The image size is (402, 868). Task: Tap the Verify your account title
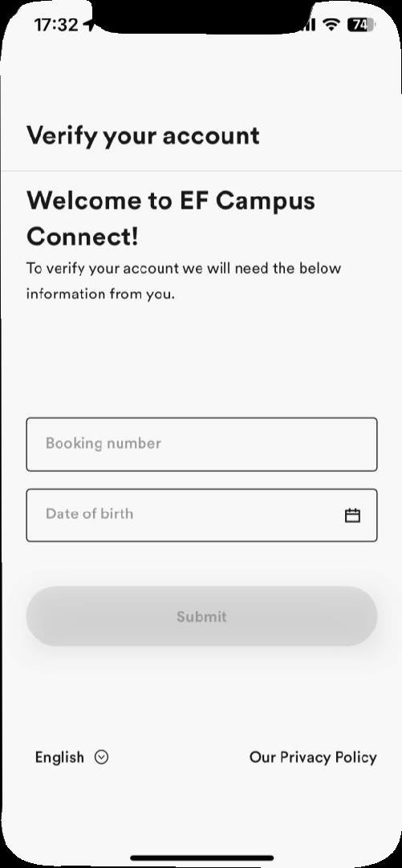pos(143,136)
